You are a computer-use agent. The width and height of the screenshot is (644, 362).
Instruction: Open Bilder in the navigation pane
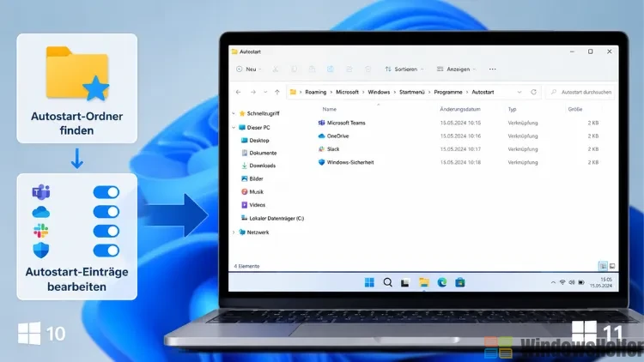(x=252, y=179)
